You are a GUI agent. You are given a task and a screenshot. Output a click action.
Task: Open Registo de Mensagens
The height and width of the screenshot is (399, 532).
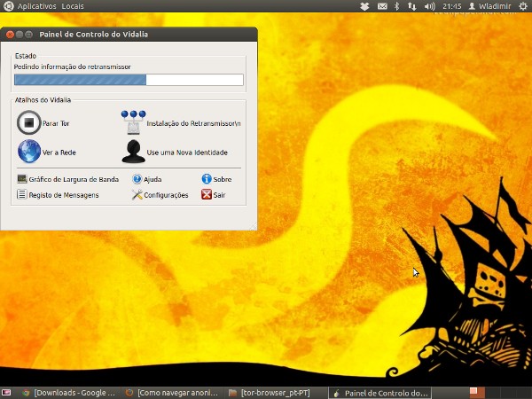pos(58,195)
